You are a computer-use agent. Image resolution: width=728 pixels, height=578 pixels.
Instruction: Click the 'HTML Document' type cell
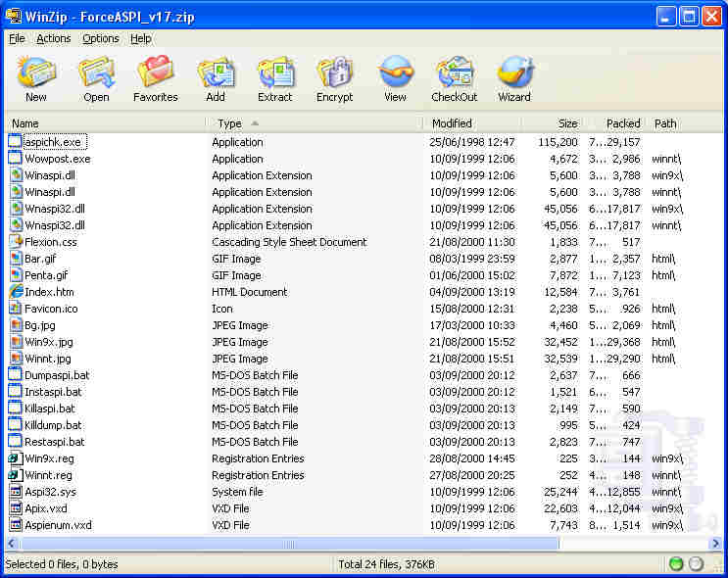tap(249, 292)
